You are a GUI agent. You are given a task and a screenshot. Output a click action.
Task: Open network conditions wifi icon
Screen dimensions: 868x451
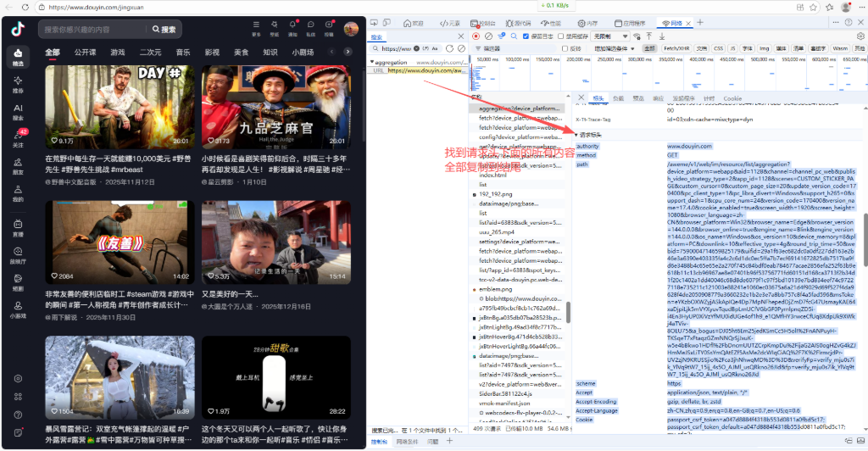point(637,36)
